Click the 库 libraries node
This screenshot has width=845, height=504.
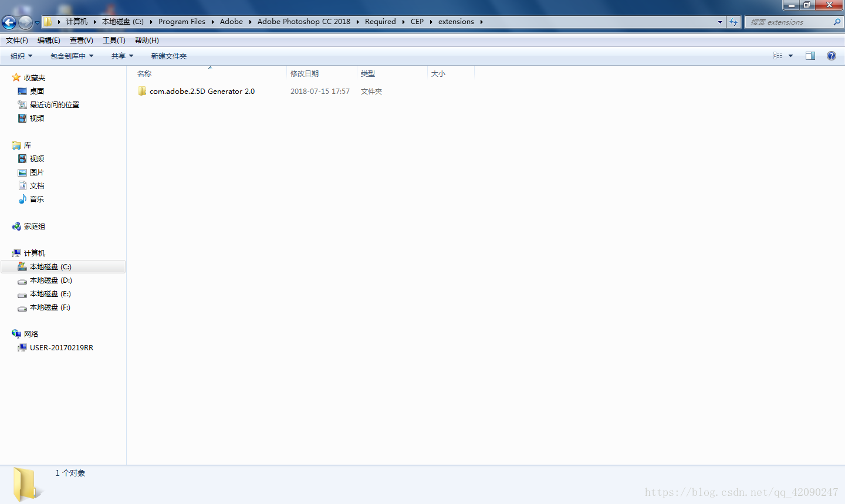point(28,145)
